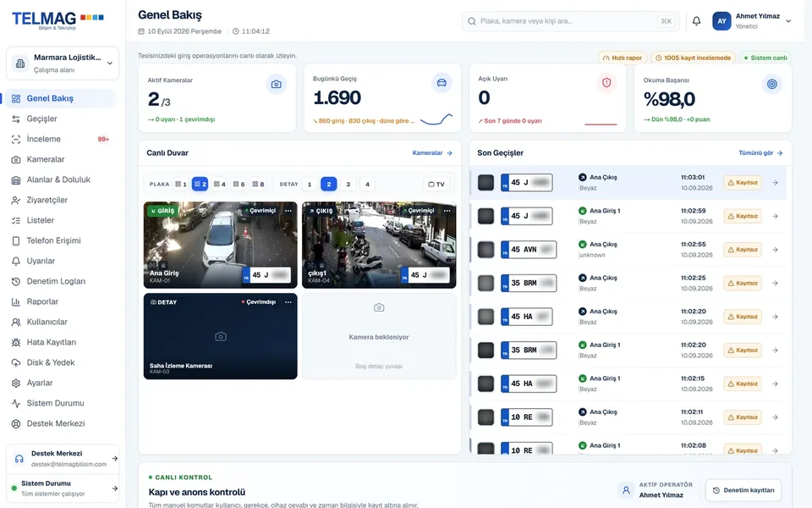The height and width of the screenshot is (508, 812).
Task: Open options menu on Saha İzleme Kamerası
Action: click(288, 302)
